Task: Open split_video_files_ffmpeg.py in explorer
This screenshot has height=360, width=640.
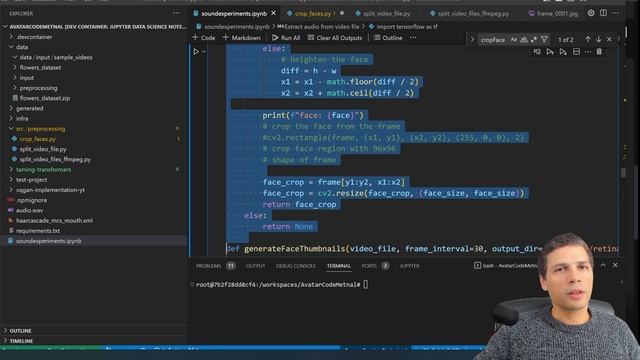Action: click(94, 159)
